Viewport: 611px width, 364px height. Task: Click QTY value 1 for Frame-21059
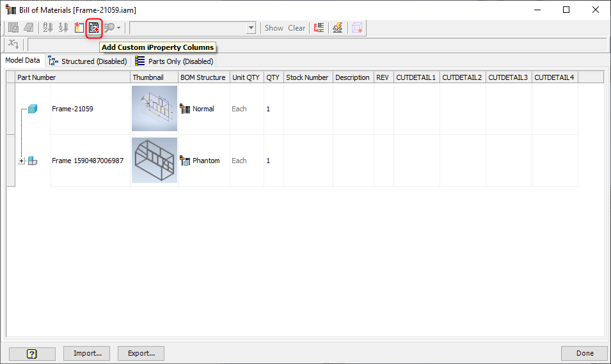pos(268,109)
